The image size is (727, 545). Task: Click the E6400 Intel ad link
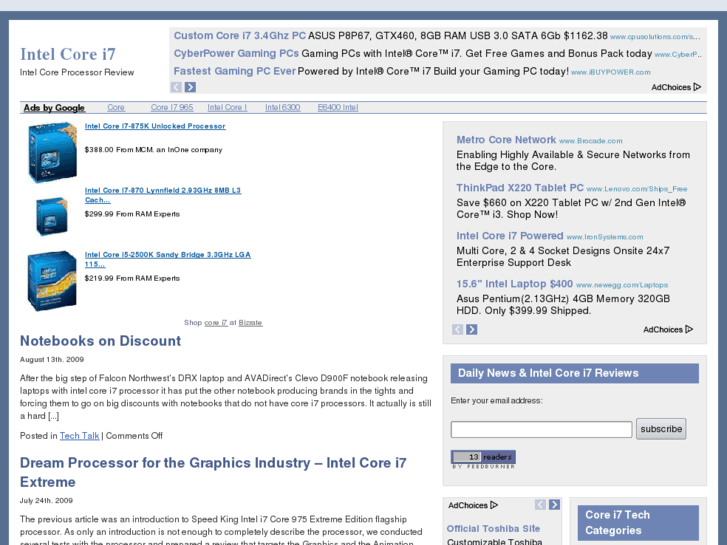point(338,107)
